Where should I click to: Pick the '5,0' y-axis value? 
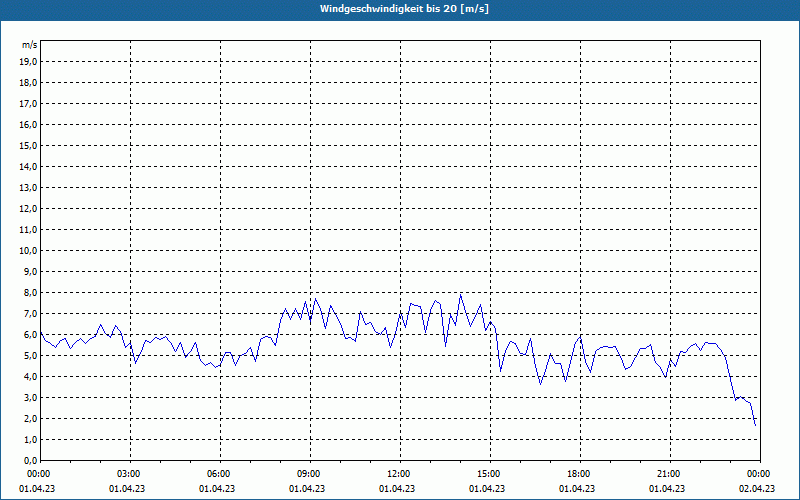click(x=29, y=356)
